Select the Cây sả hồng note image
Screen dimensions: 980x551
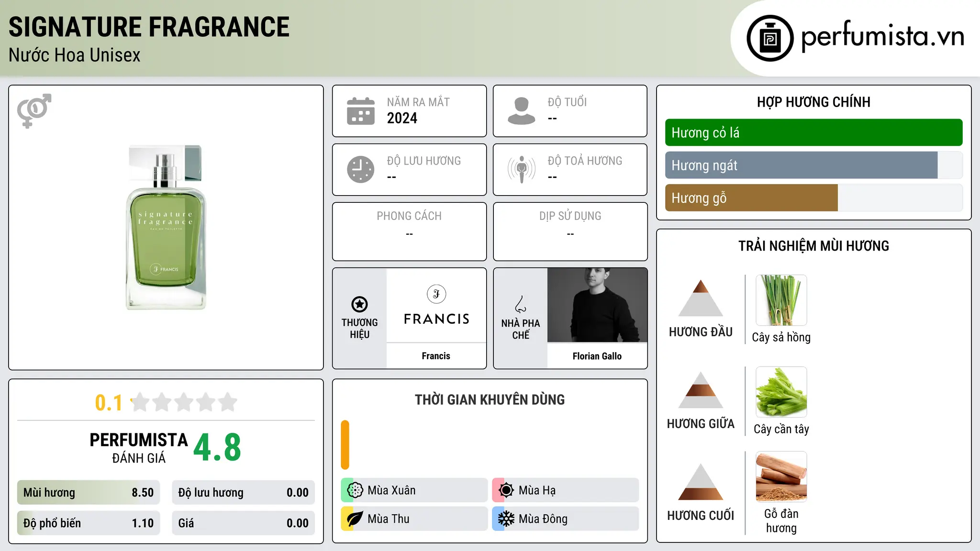(781, 300)
